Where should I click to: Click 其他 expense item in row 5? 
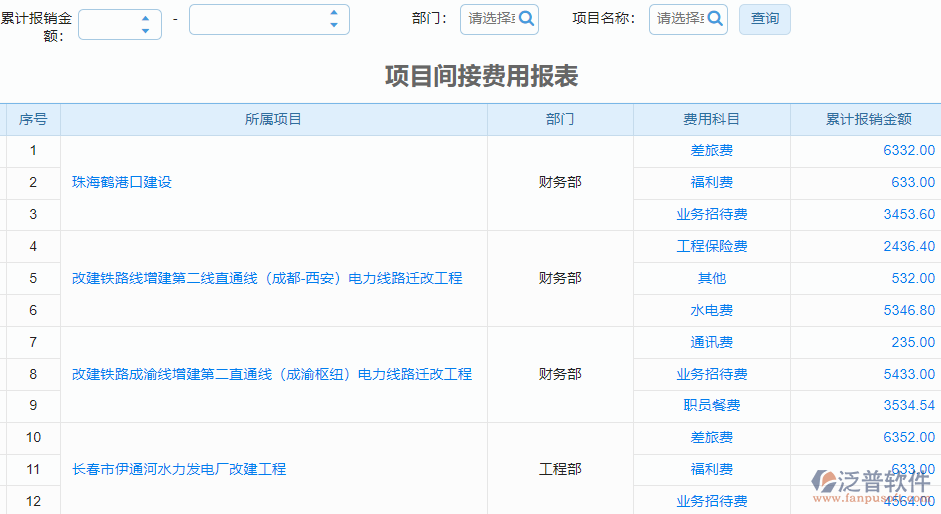[712, 279]
